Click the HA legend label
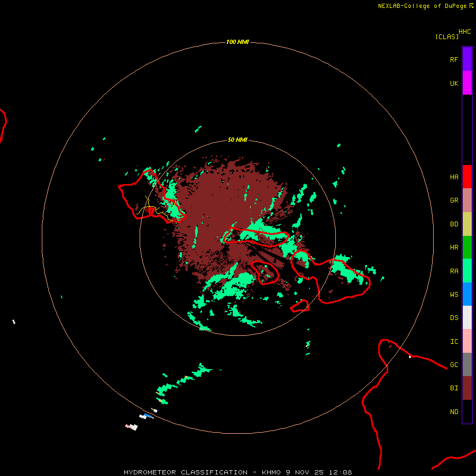Screen dimensions: 476x476 [x=454, y=177]
